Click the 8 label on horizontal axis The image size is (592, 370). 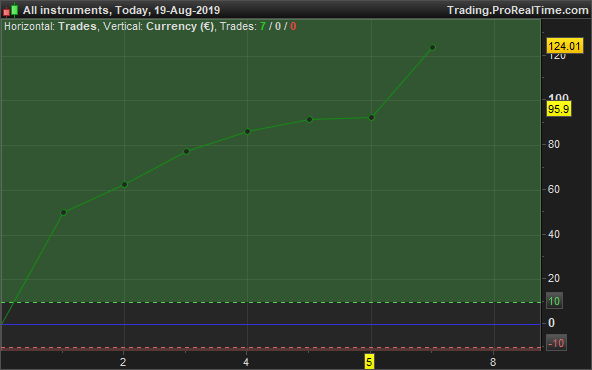[x=493, y=362]
